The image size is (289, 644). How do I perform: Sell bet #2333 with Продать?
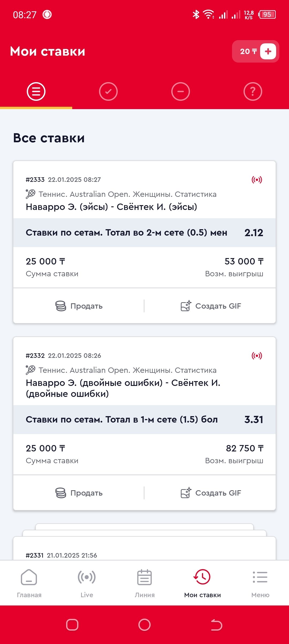tap(79, 306)
